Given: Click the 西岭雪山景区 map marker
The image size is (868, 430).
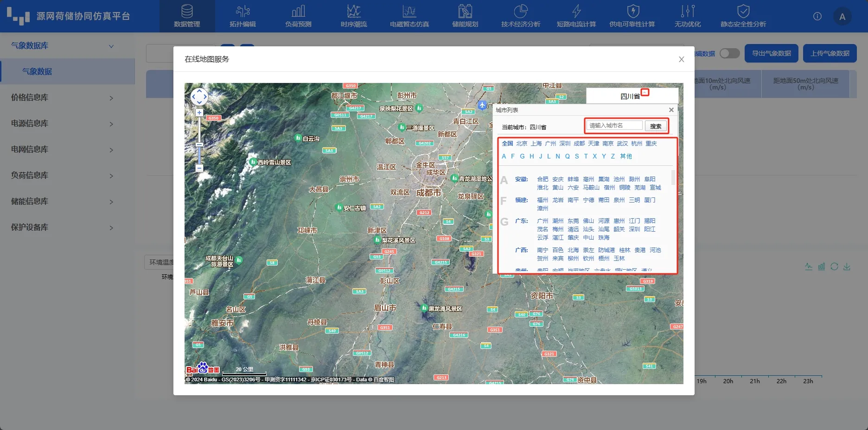Looking at the screenshot, I should pyautogui.click(x=253, y=162).
